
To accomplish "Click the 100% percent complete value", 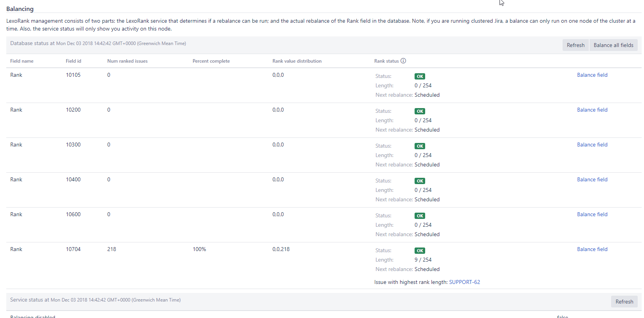I will [x=199, y=249].
